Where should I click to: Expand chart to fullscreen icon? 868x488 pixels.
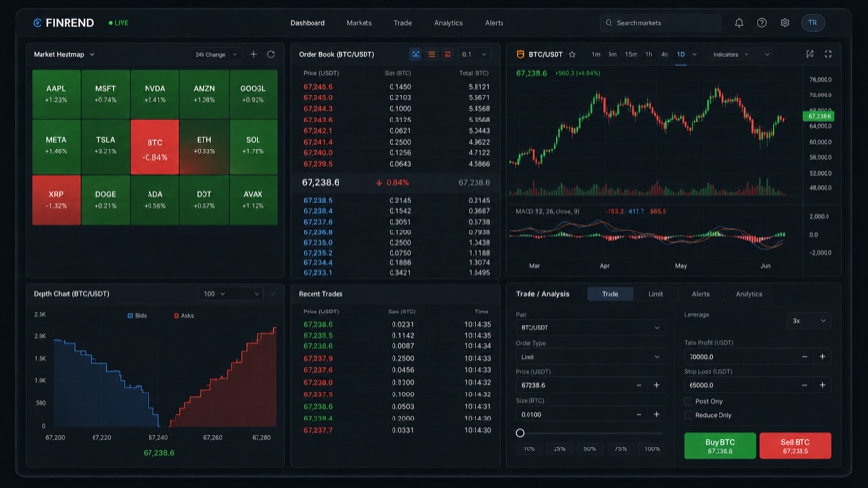[x=828, y=54]
